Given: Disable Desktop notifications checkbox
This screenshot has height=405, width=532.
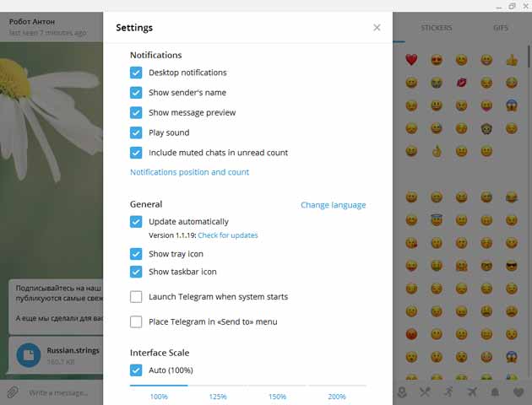Looking at the screenshot, I should coord(136,73).
